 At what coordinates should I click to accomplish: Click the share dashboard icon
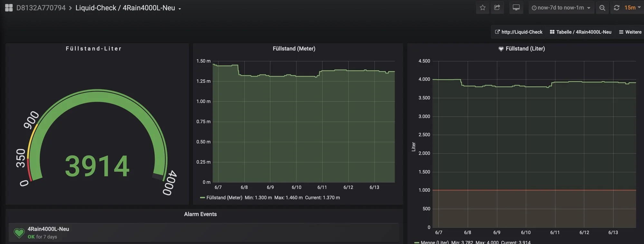[497, 8]
